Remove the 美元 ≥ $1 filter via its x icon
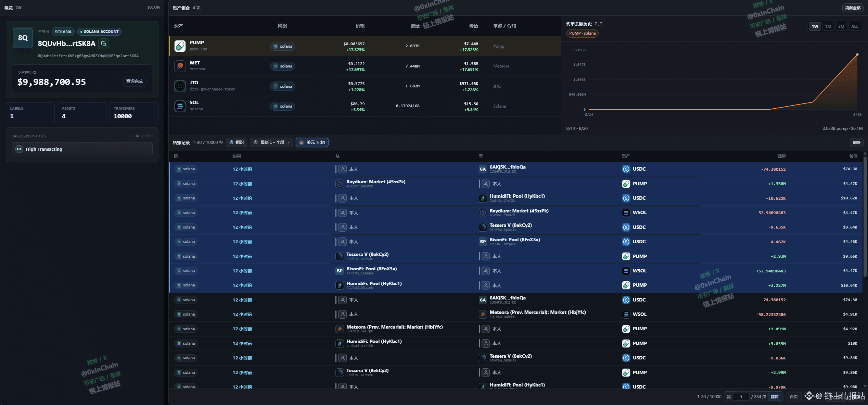The width and height of the screenshot is (868, 405). (301, 143)
